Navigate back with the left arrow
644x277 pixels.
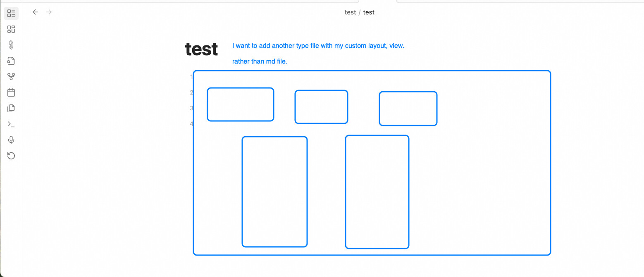pos(36,12)
